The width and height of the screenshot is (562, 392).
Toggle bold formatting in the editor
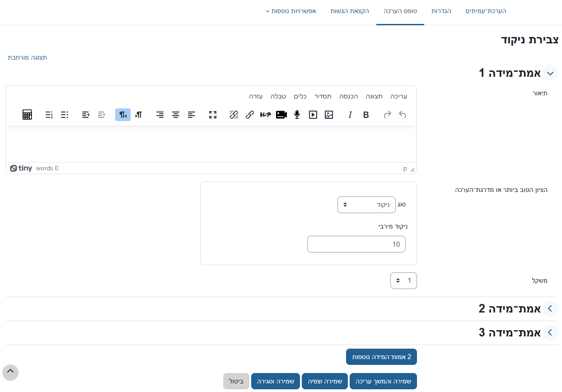366,115
